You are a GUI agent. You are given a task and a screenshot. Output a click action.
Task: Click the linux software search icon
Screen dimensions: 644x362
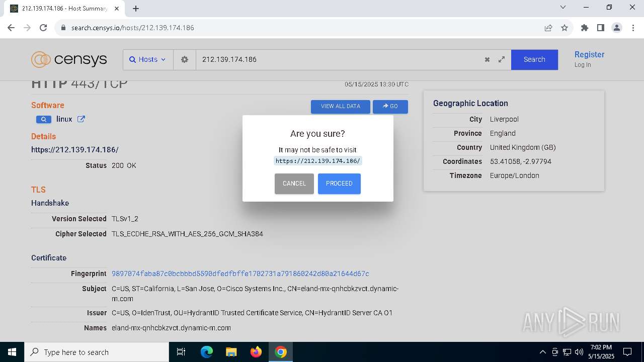44,120
